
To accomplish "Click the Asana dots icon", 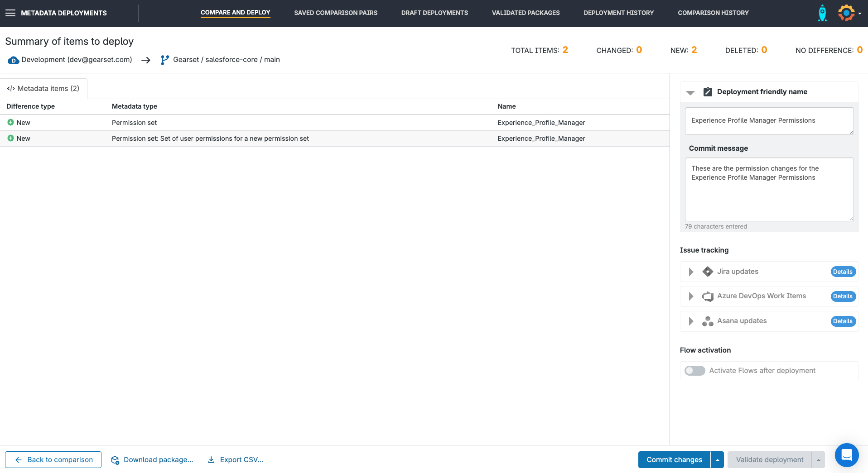I will 707,321.
